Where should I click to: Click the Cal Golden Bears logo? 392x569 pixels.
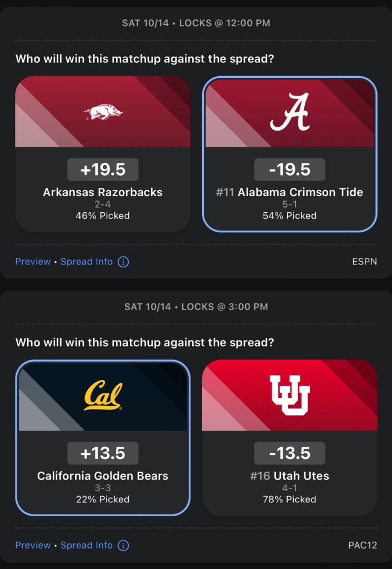point(103,395)
